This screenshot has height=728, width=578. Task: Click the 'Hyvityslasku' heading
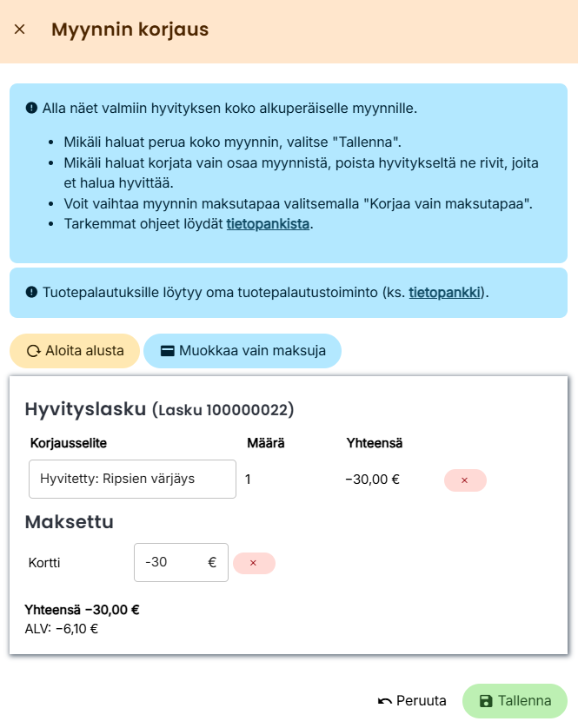(x=85, y=409)
